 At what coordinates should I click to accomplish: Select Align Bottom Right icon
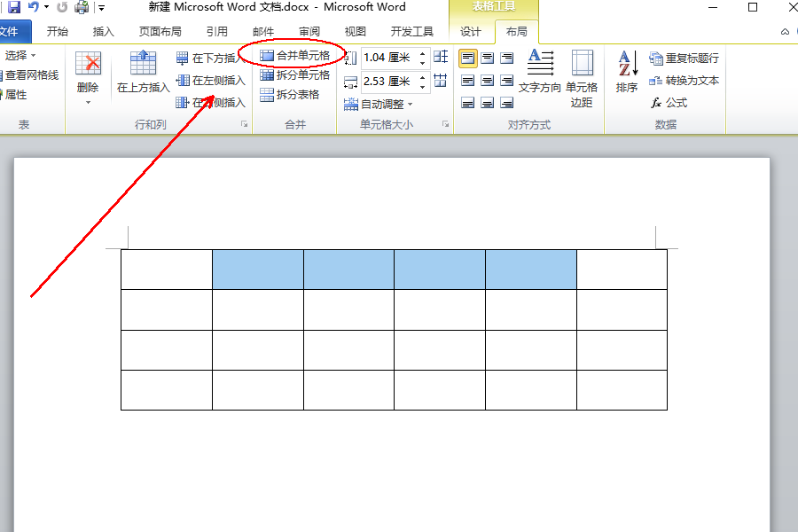506,103
